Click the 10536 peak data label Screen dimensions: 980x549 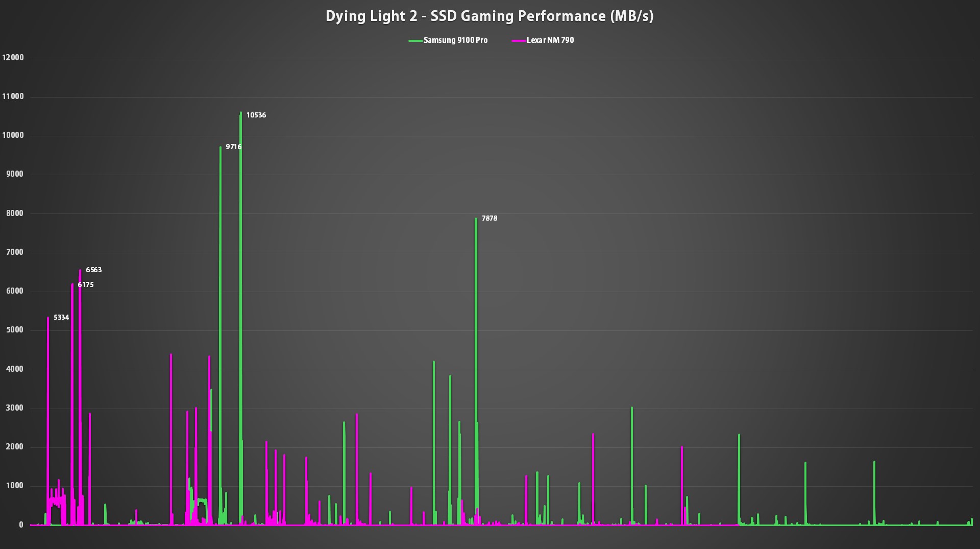click(x=256, y=115)
